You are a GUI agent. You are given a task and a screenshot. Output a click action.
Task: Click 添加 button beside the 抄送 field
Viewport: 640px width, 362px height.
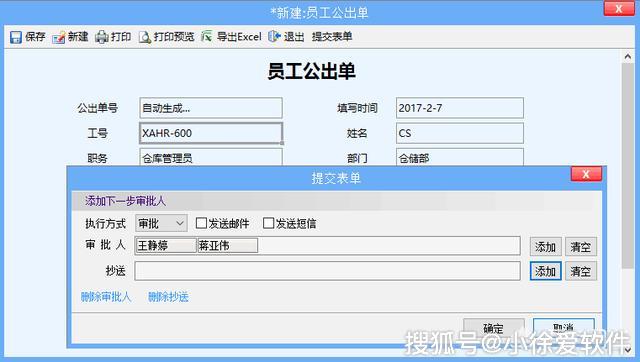(545, 271)
